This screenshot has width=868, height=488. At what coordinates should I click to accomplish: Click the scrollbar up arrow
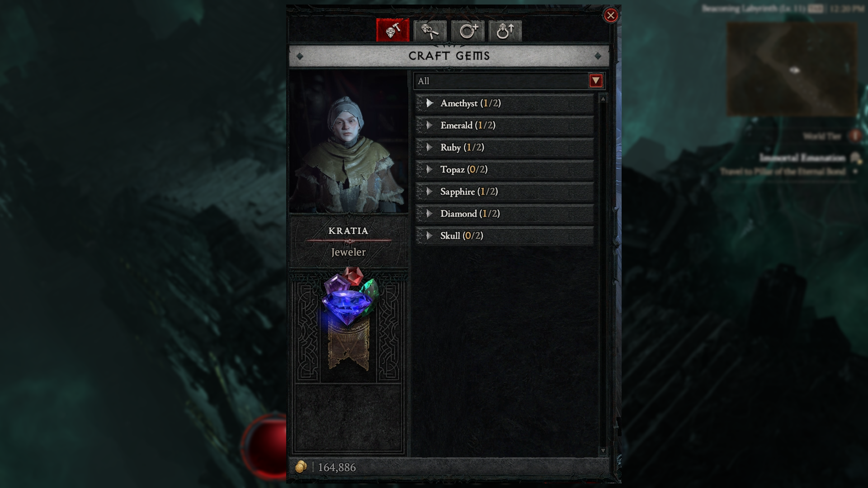click(603, 99)
